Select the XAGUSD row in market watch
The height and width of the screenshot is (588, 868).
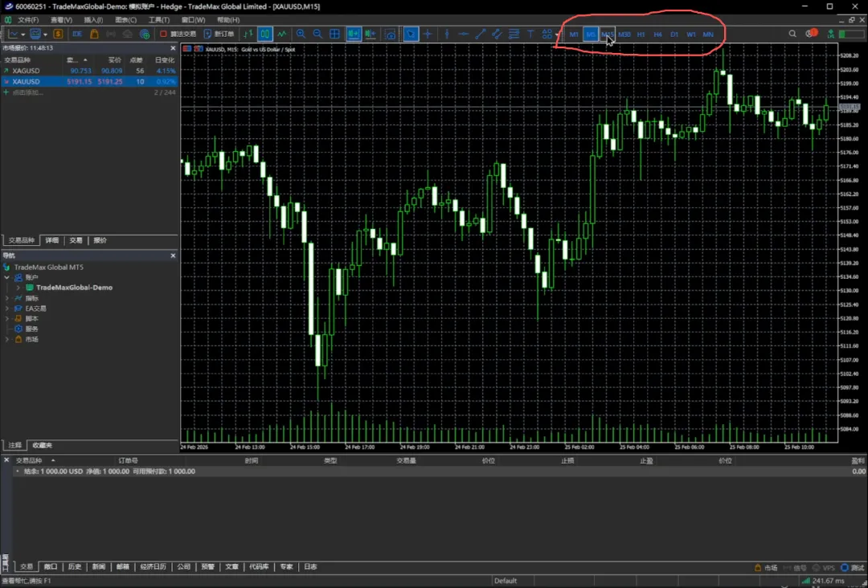(26, 71)
